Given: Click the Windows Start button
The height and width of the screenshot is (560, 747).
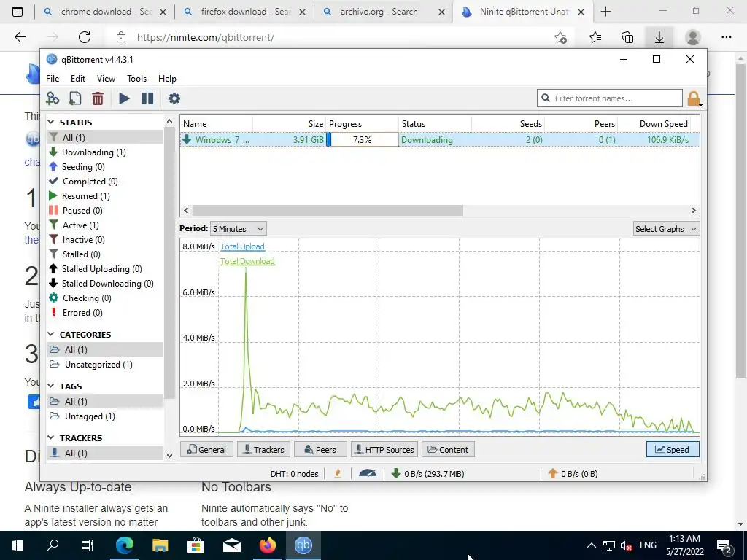Looking at the screenshot, I should click(x=18, y=545).
